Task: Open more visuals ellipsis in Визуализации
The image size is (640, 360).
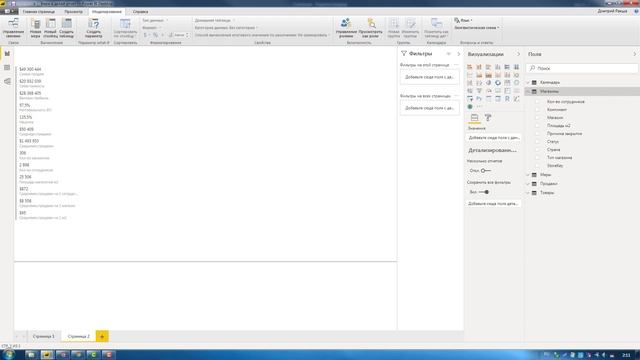Action: (480, 107)
